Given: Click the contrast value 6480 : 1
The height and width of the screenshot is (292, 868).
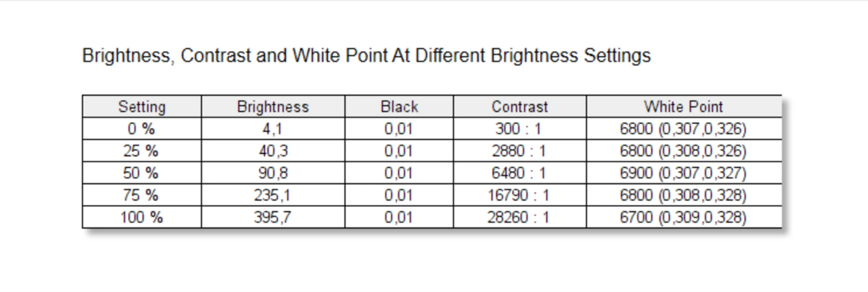Looking at the screenshot, I should [x=519, y=173].
